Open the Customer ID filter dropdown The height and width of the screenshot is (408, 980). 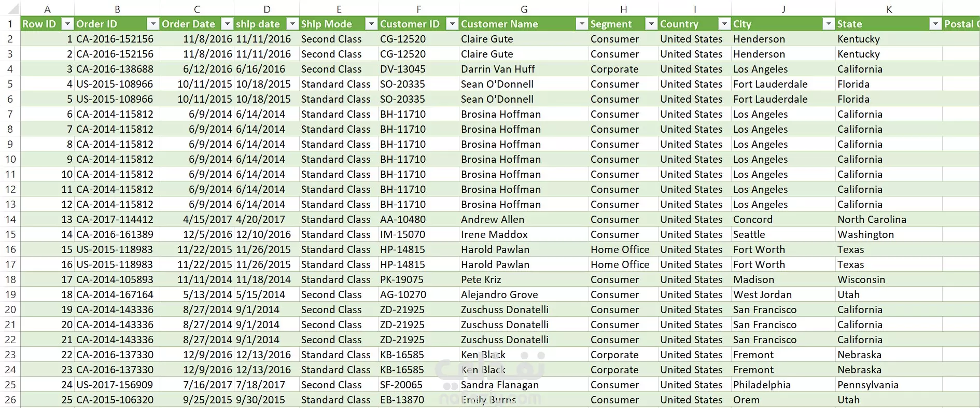(453, 24)
